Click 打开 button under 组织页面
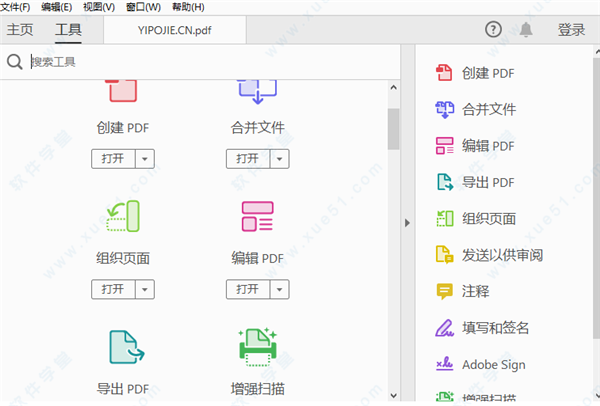The height and width of the screenshot is (406, 600). coord(113,289)
